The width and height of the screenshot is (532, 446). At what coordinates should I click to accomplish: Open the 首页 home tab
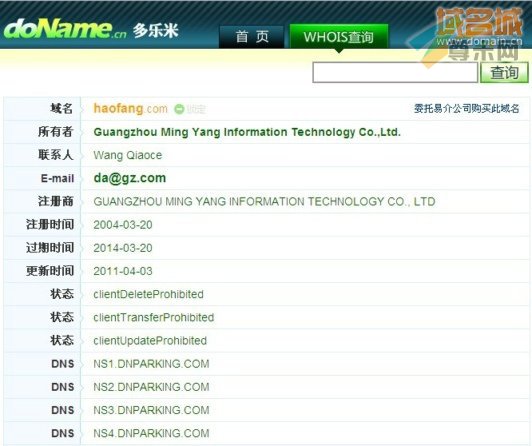[252, 36]
